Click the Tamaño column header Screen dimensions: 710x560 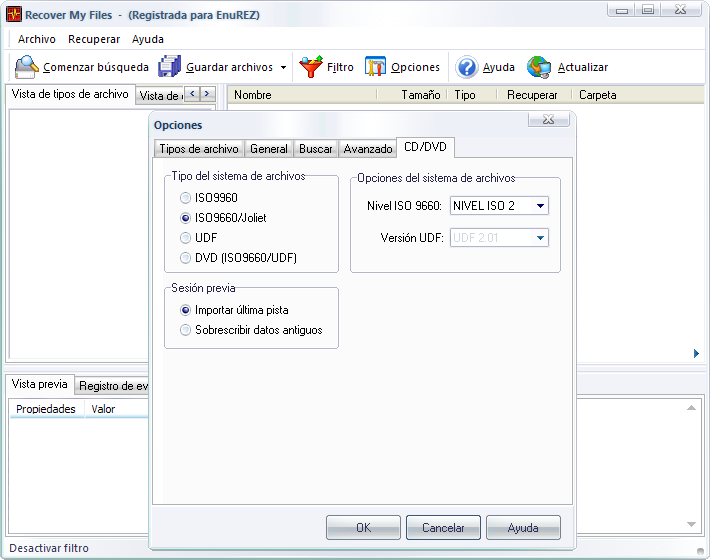point(420,95)
